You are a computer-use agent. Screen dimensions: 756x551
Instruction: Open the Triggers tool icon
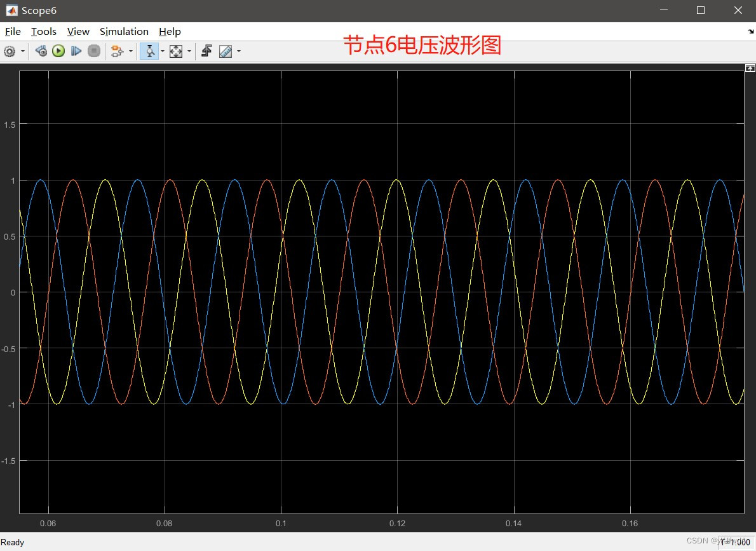(x=207, y=51)
